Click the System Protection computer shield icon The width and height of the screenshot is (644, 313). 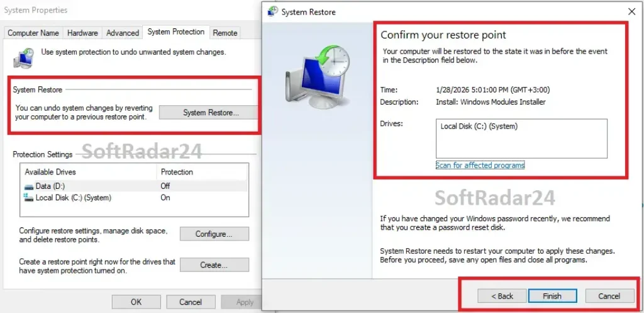(x=24, y=57)
